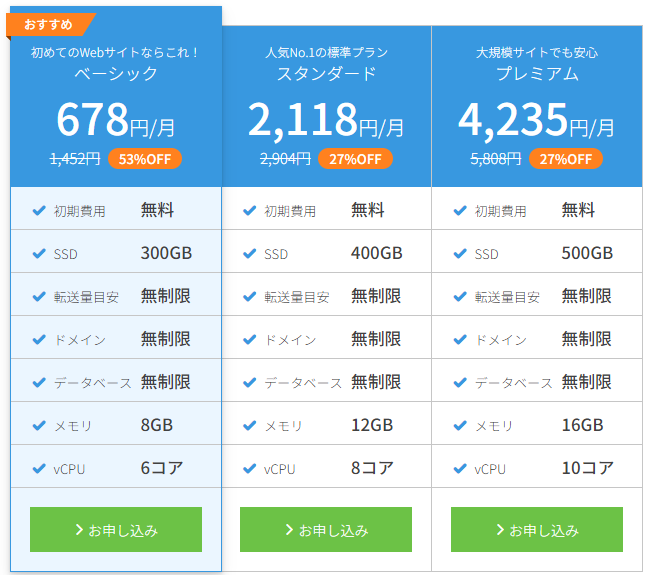This screenshot has height=575, width=647.
Task: Click checkmark beside データベース in プレミアム
Action: point(460,383)
